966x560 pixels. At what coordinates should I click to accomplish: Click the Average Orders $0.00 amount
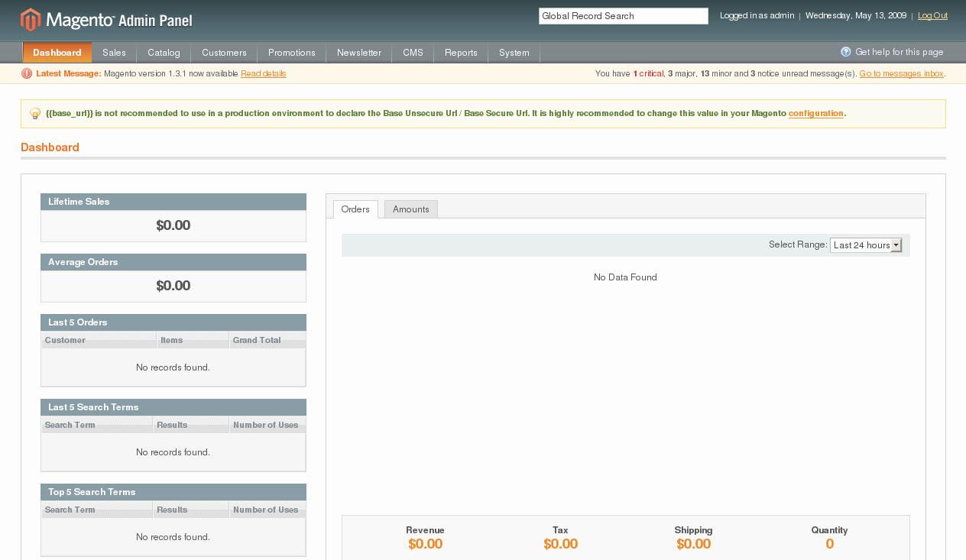click(173, 286)
